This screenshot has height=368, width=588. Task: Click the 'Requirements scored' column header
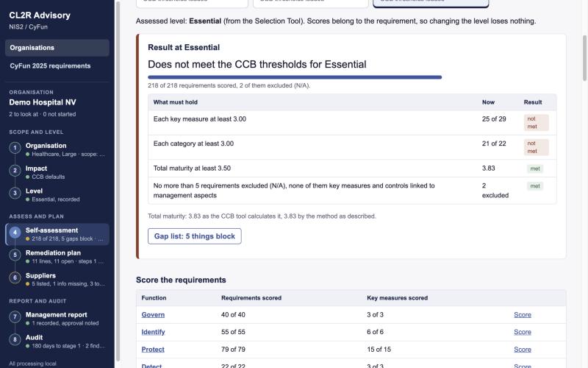coord(251,298)
